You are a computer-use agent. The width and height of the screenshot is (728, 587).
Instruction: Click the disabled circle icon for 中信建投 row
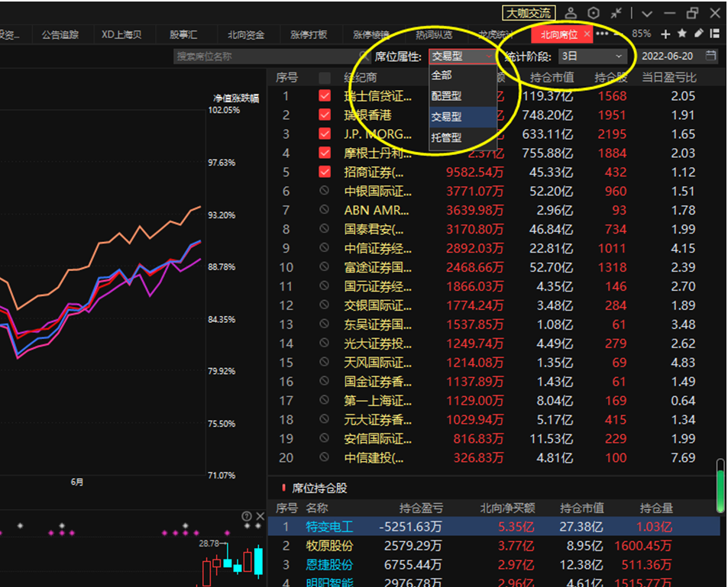pyautogui.click(x=325, y=457)
